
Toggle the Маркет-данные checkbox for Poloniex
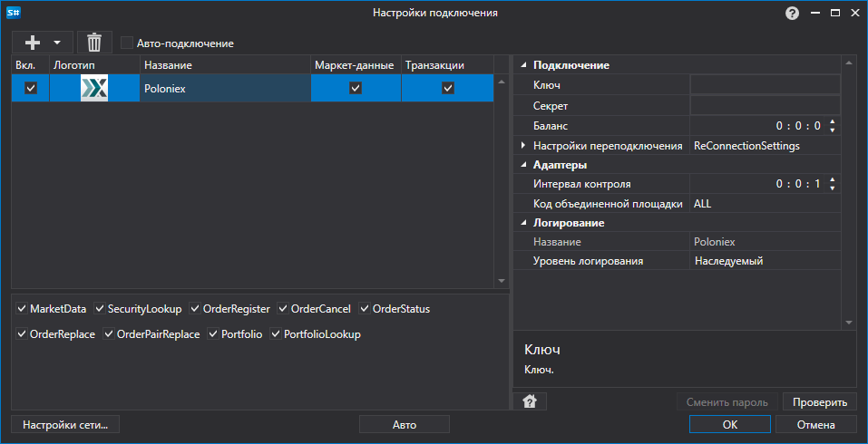[356, 88]
